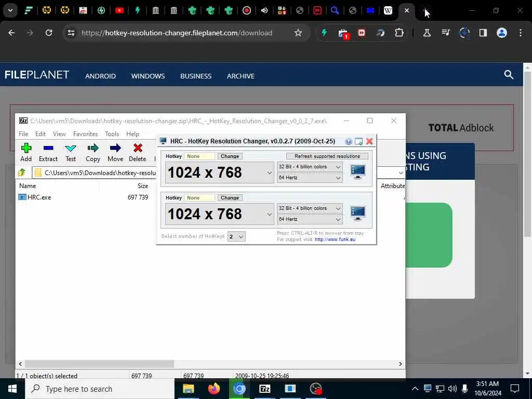Go up one folder level in 7-Zip
Screen dimensions: 532x399
22,172
